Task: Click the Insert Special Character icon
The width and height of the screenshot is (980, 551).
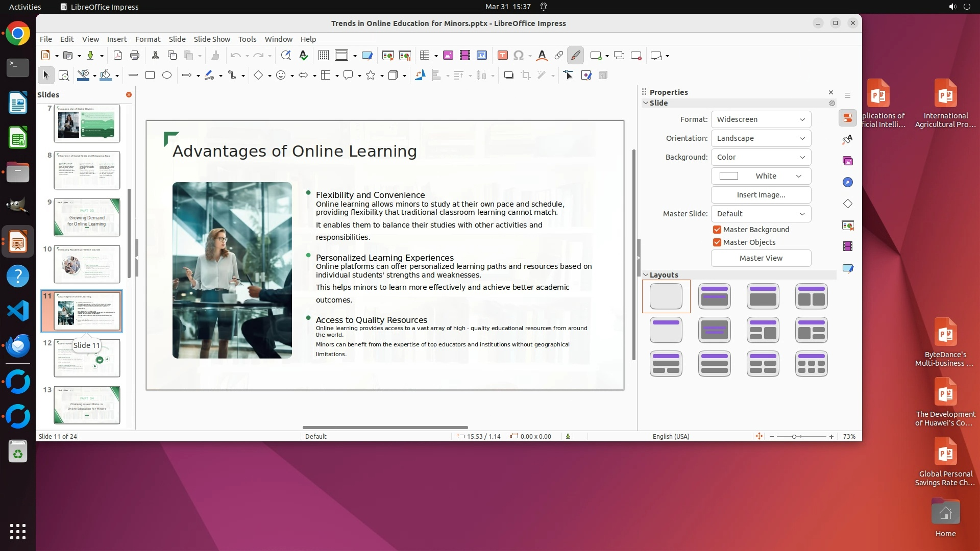Action: (518, 56)
